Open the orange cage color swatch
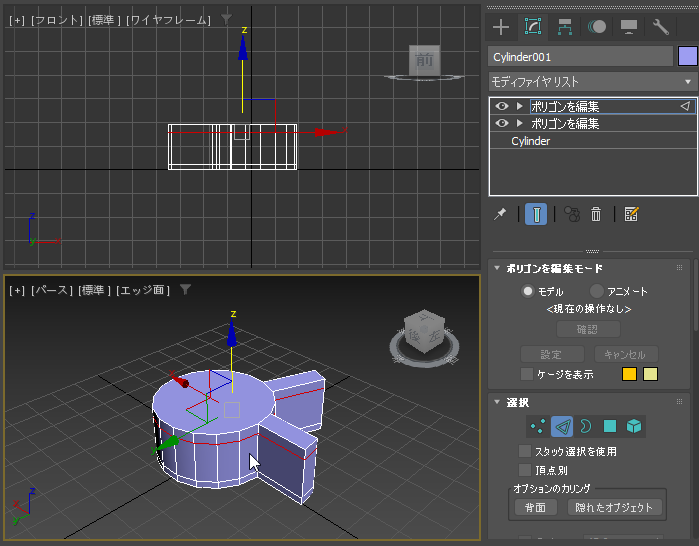The image size is (699, 546). 629,374
